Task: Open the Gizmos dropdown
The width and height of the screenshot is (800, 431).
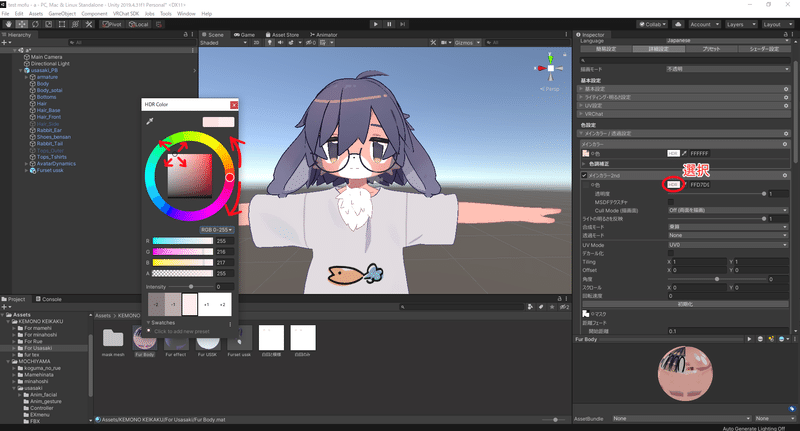Action: click(467, 43)
